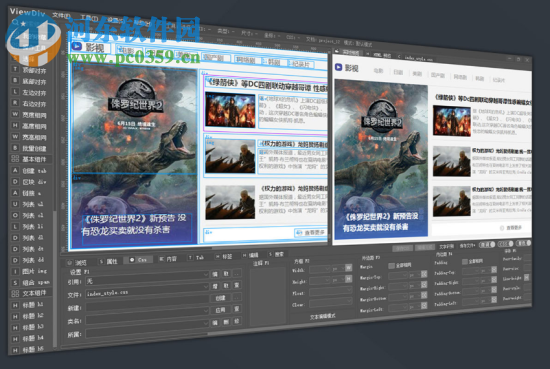This screenshot has height=369, width=550.
Task: Click the 创建 button beside 新建 field
Action: 221,298
